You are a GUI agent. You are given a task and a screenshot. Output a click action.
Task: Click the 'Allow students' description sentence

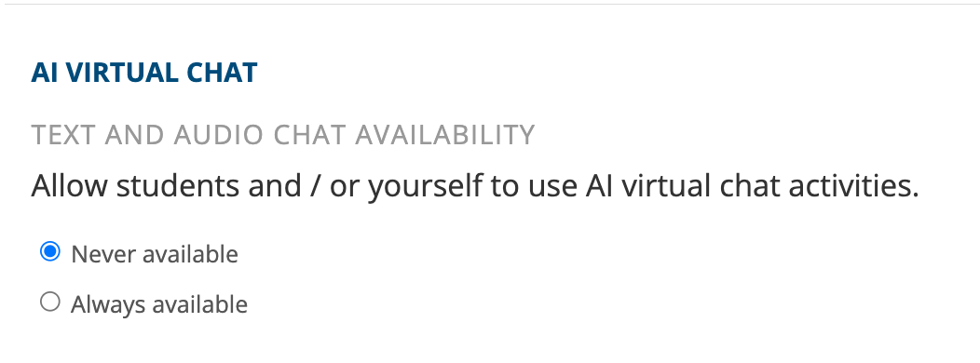pos(475,186)
